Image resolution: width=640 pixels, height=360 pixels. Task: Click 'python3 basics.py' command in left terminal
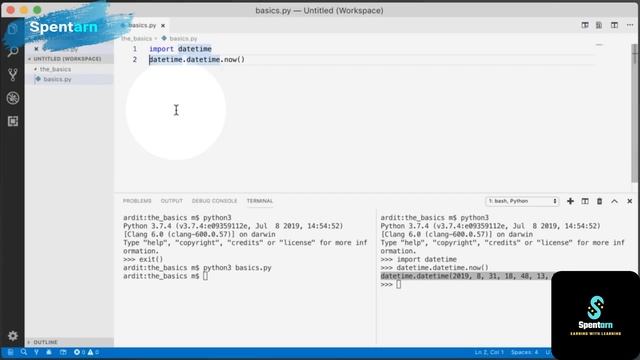coord(237,268)
